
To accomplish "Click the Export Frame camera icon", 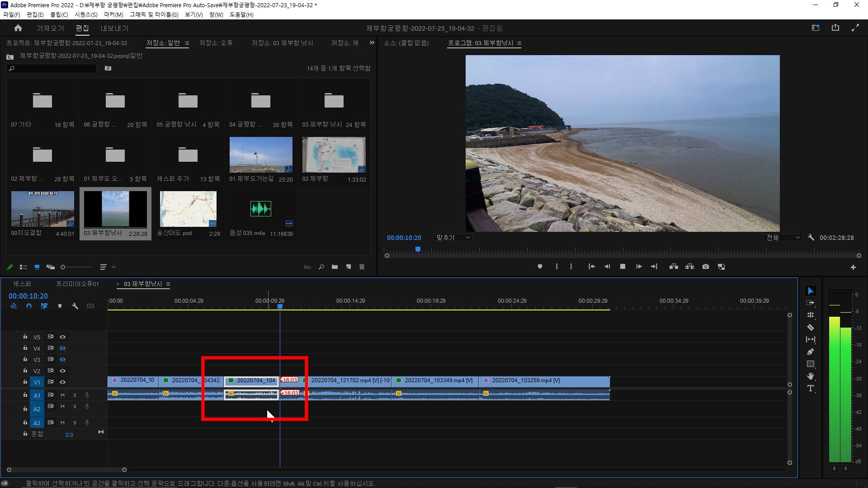I will click(705, 267).
